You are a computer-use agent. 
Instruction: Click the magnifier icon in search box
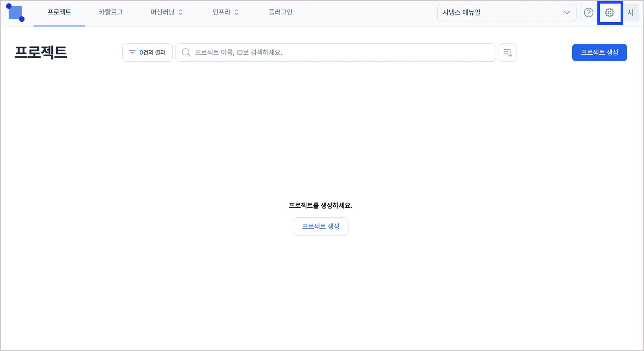pos(186,53)
